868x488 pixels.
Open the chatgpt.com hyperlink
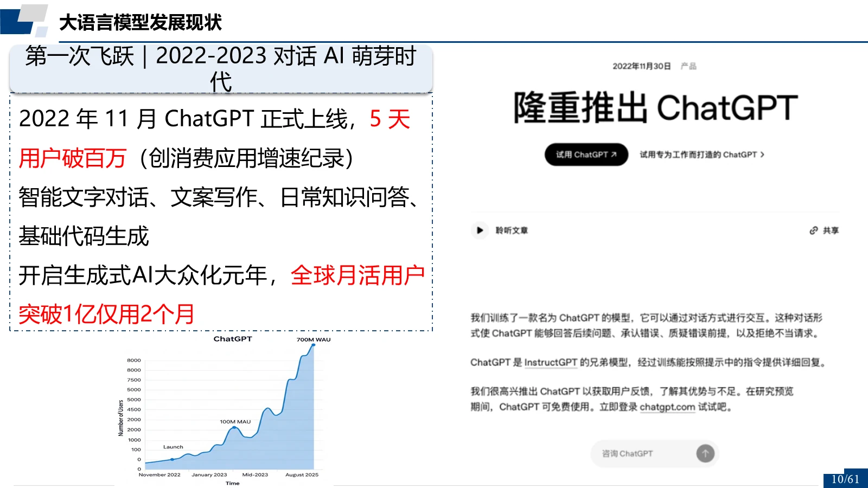tap(667, 407)
